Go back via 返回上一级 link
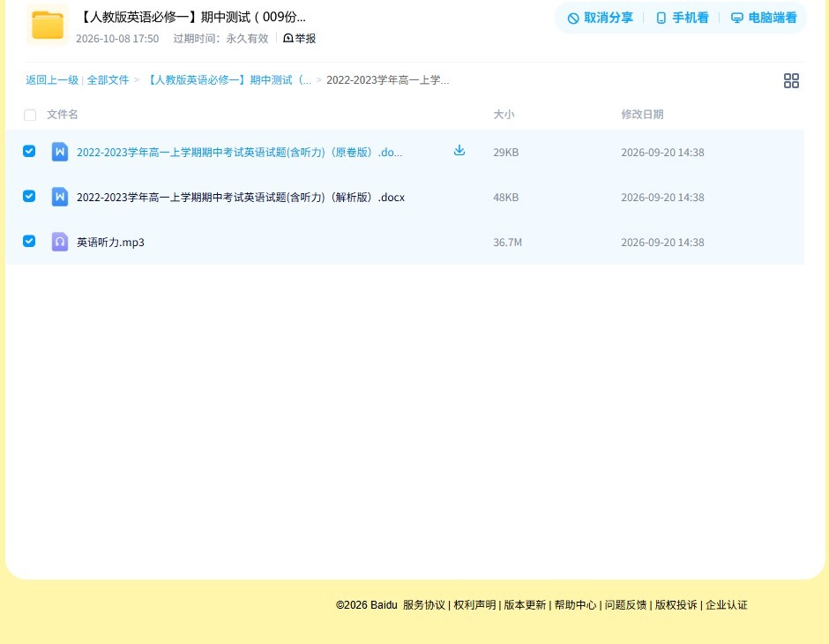Image resolution: width=829 pixels, height=644 pixels. [x=52, y=80]
